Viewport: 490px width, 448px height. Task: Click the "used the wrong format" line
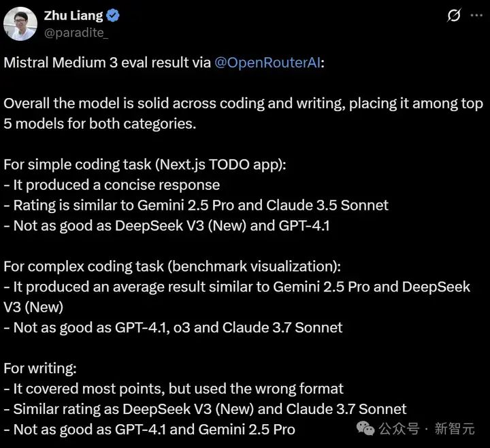pyautogui.click(x=174, y=389)
